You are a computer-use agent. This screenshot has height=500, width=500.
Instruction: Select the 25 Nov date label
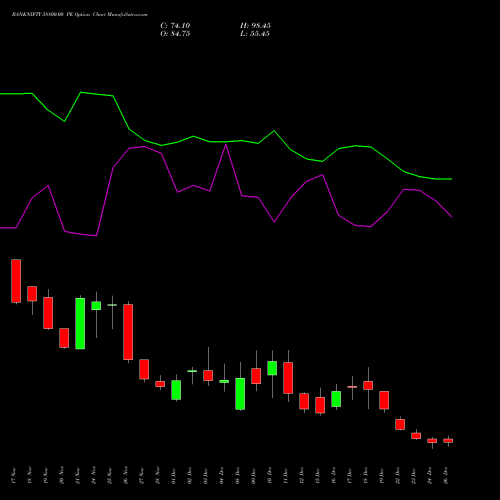coord(110,475)
